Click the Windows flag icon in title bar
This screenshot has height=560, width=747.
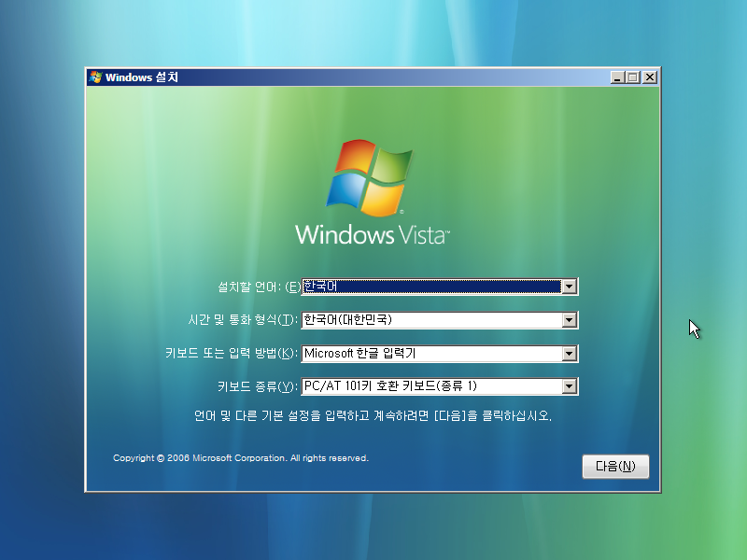point(96,77)
